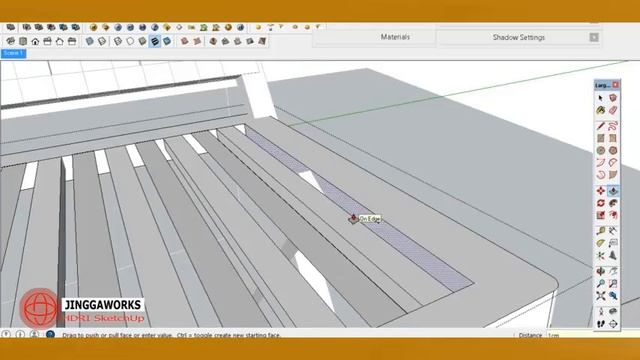Choose the Freehand drawing tool

point(613,126)
